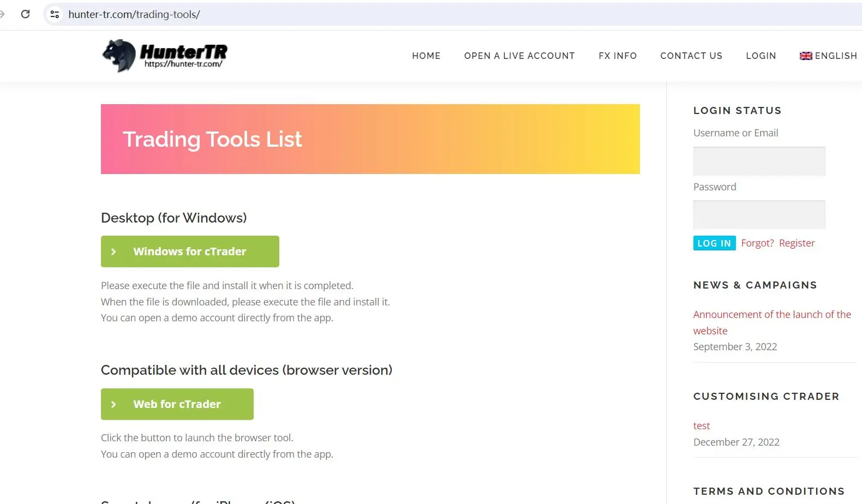Image resolution: width=862 pixels, height=504 pixels.
Task: Open the Register link
Action: 797,243
